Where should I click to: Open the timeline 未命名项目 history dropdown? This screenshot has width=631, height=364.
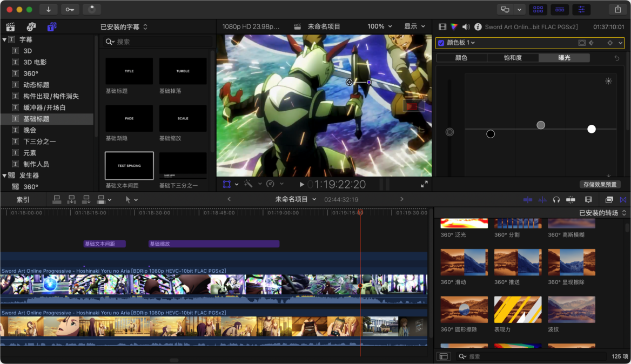tap(296, 199)
